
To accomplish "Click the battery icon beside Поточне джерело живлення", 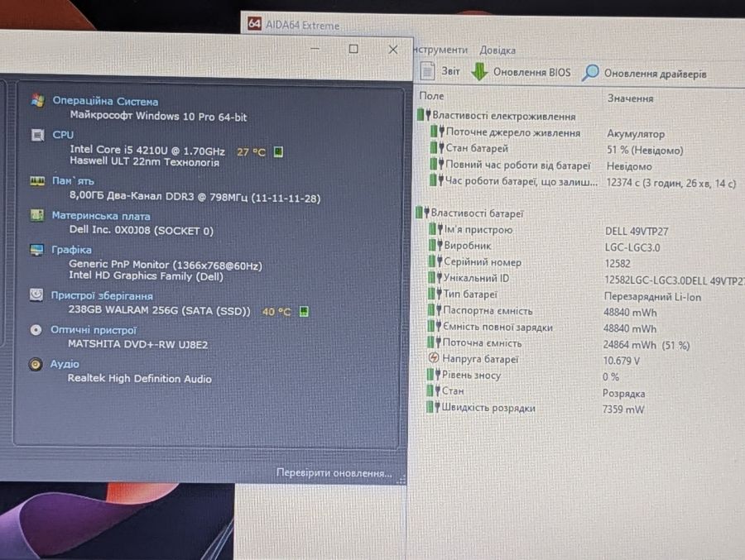I will [x=437, y=132].
